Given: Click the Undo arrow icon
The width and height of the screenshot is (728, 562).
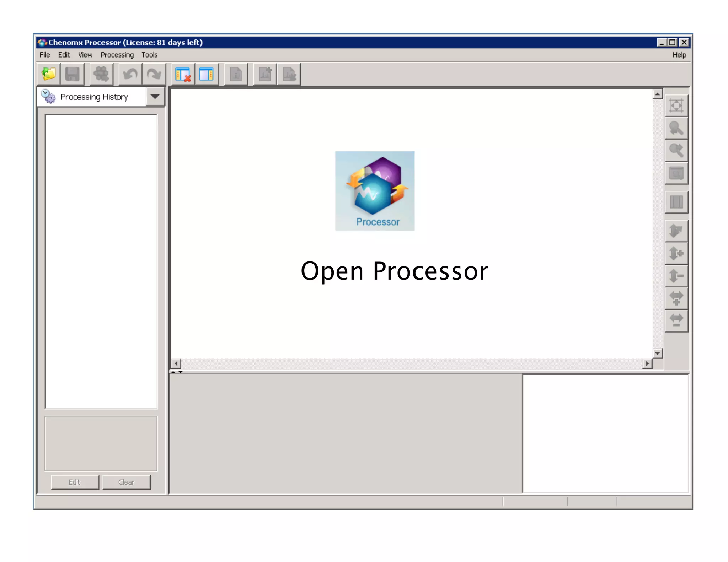Looking at the screenshot, I should [130, 74].
